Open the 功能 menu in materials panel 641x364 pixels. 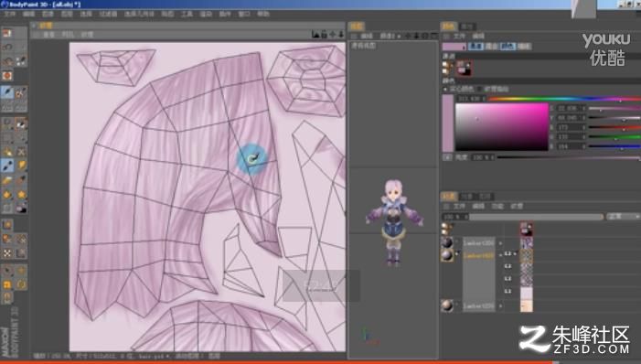point(497,207)
